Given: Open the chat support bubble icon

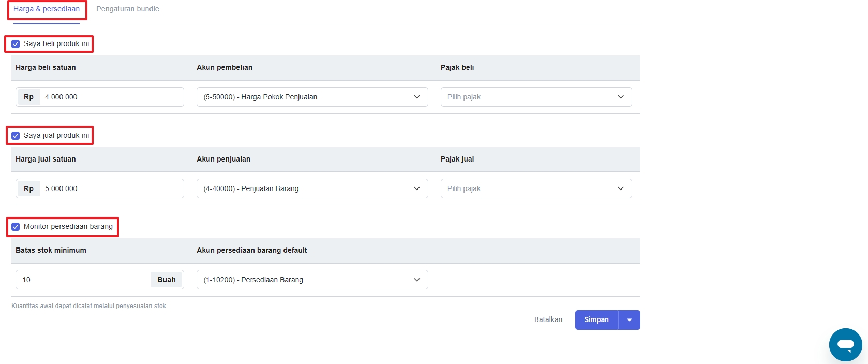Looking at the screenshot, I should point(845,344).
